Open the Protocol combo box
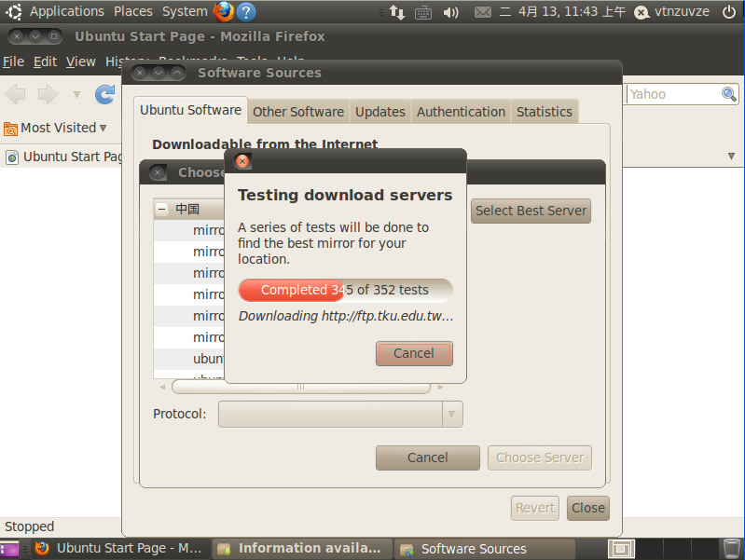The image size is (745, 560). (x=340, y=415)
